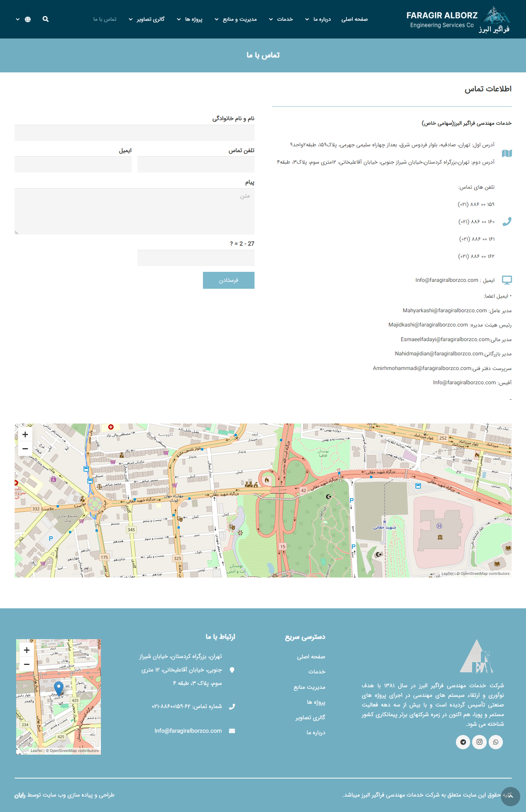Open footer quick link پروژه ها
This screenshot has width=526, height=812.
pyautogui.click(x=316, y=702)
